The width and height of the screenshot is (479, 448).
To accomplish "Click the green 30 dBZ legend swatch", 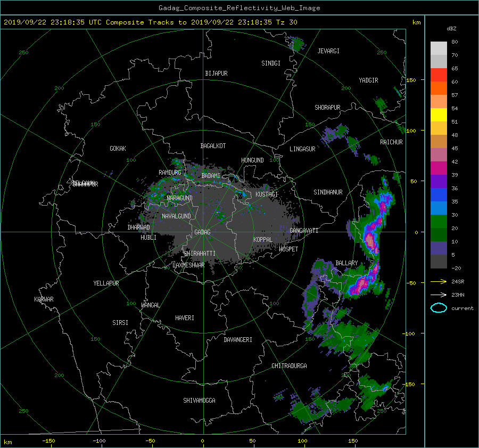I will (x=439, y=221).
